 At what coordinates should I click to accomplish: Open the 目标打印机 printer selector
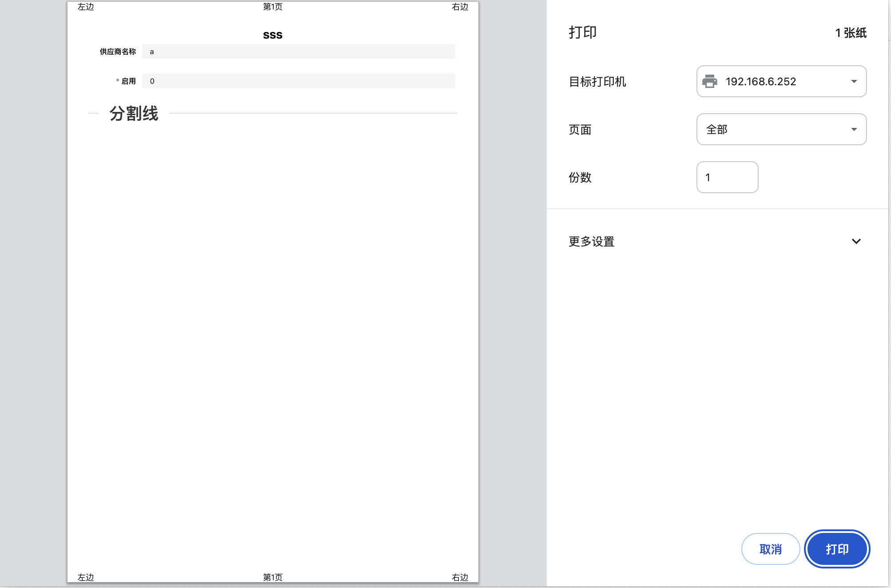pyautogui.click(x=781, y=81)
